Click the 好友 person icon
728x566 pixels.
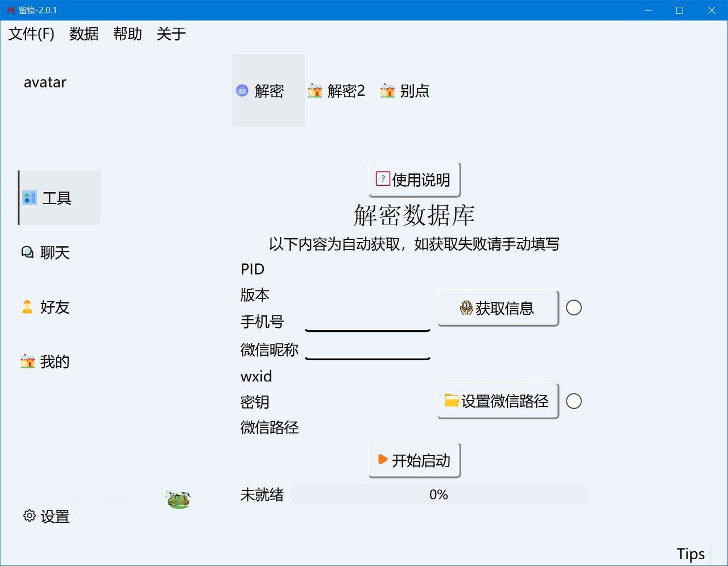[x=27, y=307]
